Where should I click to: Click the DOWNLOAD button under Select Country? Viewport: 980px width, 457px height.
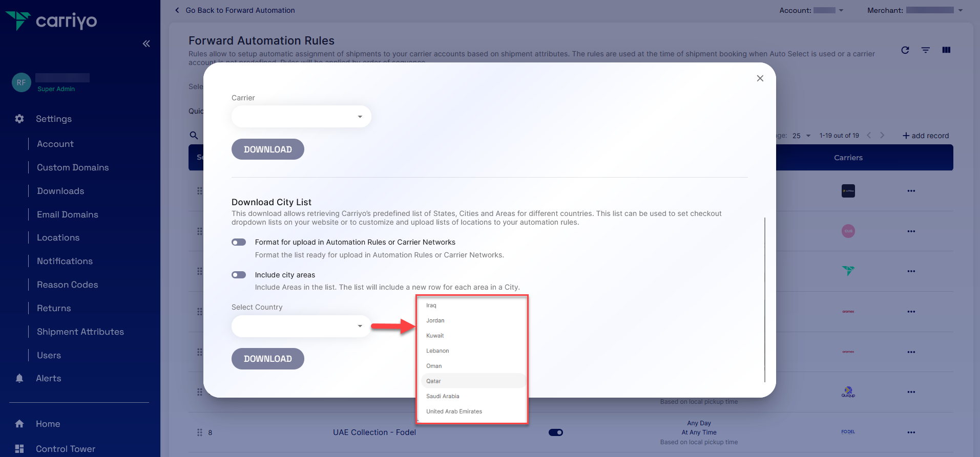[268, 359]
